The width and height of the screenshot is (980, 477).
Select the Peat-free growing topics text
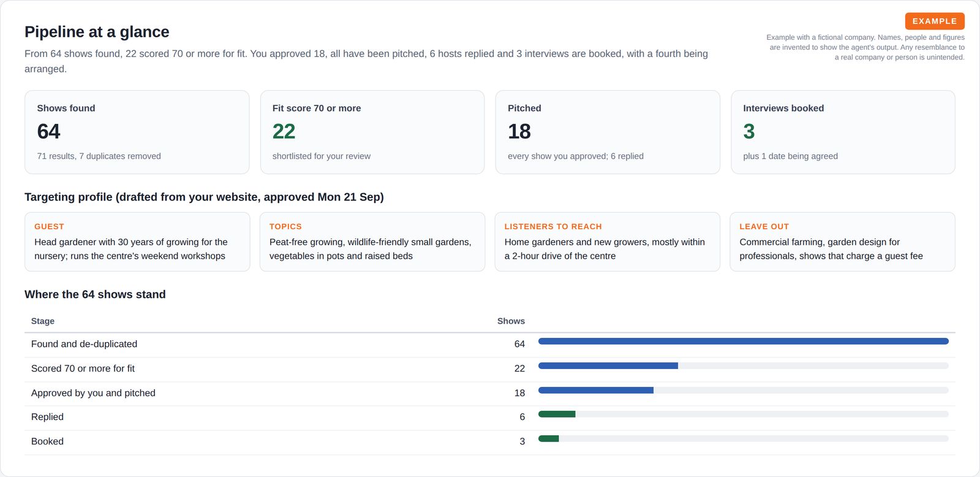pyautogui.click(x=371, y=249)
